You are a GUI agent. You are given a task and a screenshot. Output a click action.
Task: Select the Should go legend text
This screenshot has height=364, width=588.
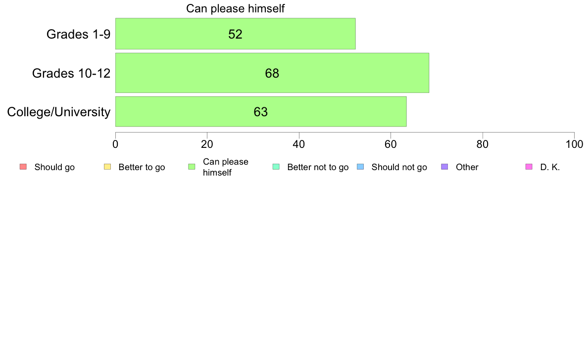click(x=54, y=167)
